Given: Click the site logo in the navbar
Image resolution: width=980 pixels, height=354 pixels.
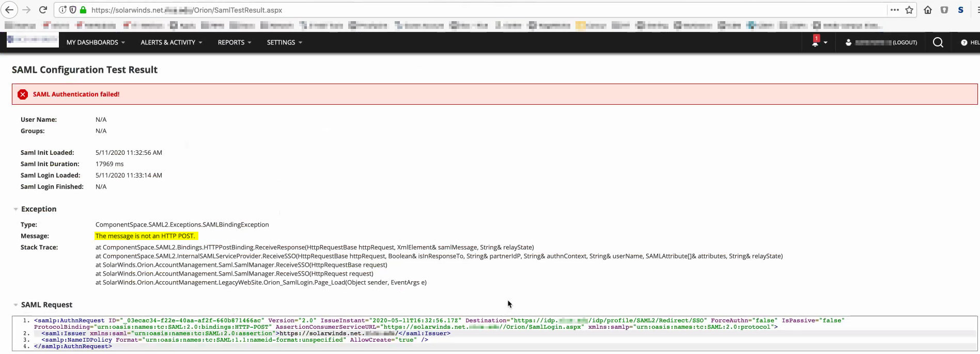Looking at the screenshot, I should coord(33,40).
